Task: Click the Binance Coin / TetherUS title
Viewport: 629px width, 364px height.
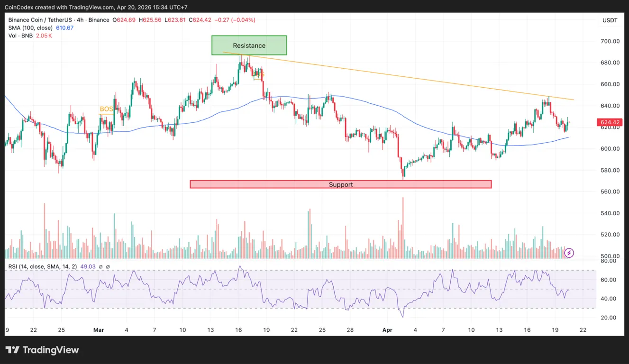Action: tap(40, 20)
